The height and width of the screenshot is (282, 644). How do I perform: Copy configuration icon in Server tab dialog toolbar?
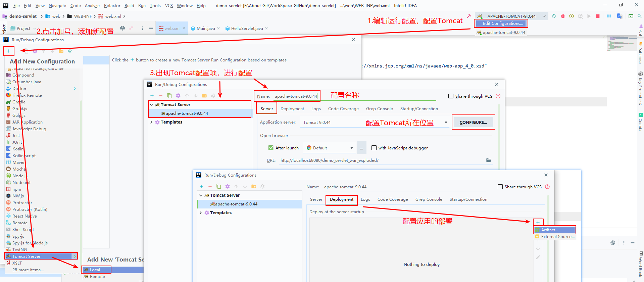(169, 96)
